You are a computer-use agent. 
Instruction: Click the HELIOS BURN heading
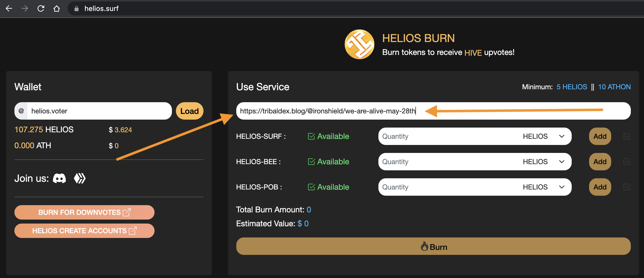tap(418, 38)
